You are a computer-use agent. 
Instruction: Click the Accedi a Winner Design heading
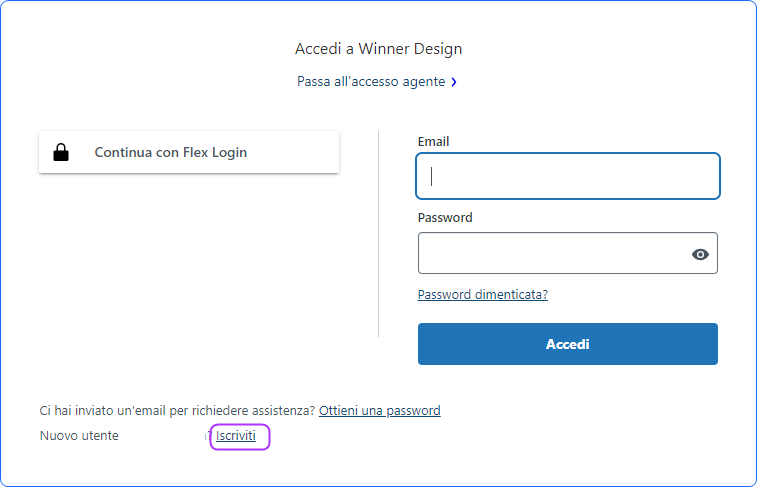coord(378,49)
